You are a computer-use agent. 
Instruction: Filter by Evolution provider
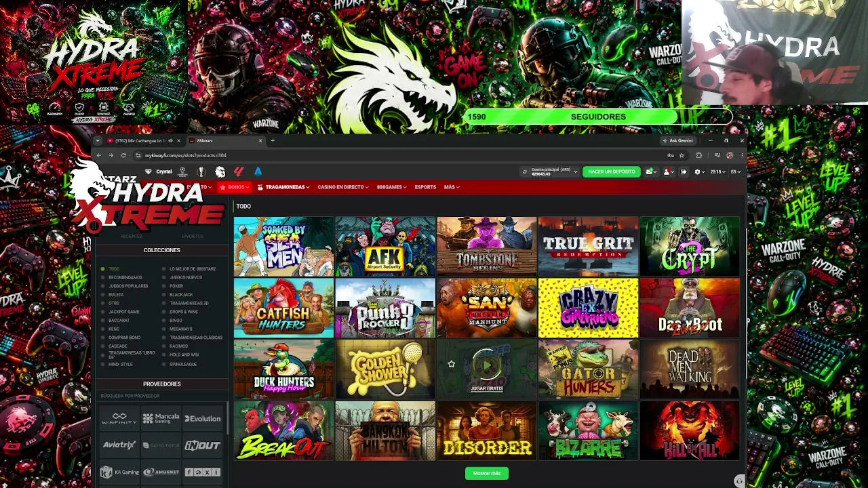tap(203, 419)
